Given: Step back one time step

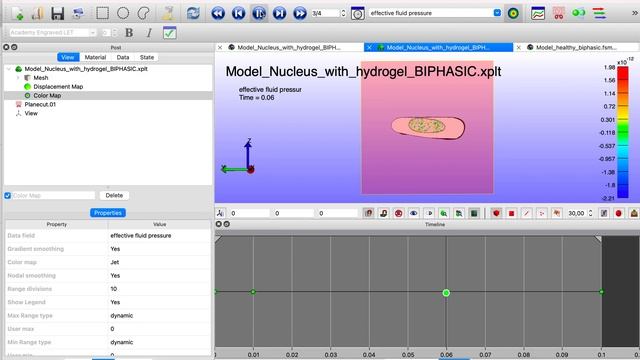Looking at the screenshot, I should point(238,13).
